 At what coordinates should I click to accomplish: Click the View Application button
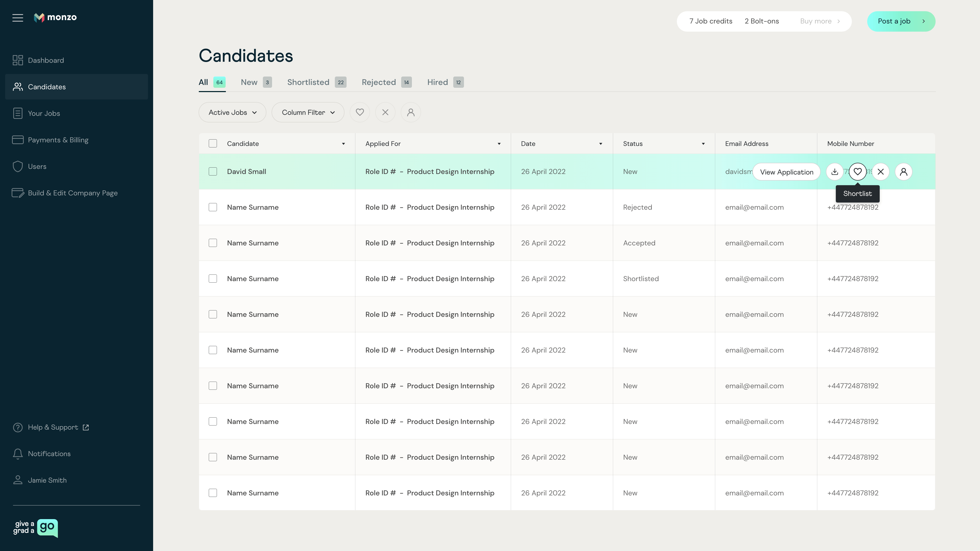point(786,172)
